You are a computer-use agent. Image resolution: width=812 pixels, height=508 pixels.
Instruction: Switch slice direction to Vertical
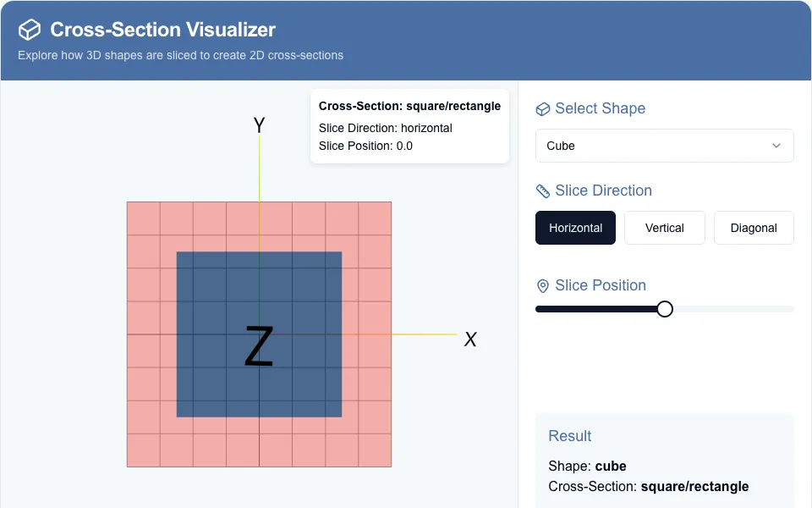[x=665, y=228]
